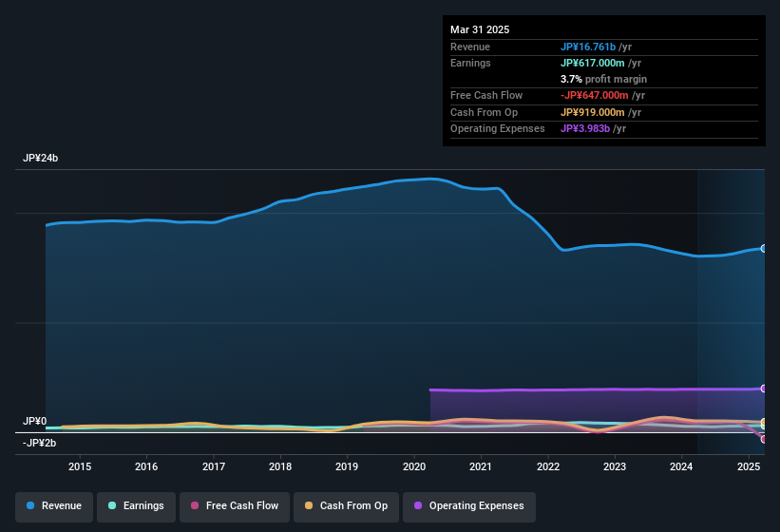
Task: Click the 2015 x-axis label
Action: (x=80, y=466)
